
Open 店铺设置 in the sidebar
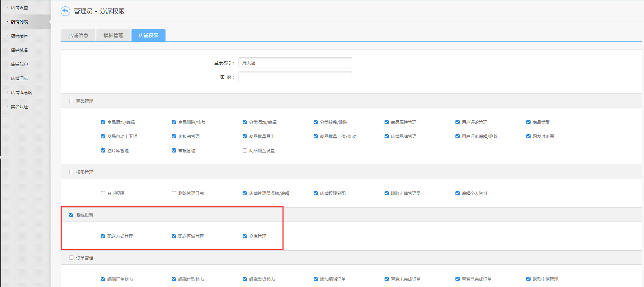coord(19,7)
